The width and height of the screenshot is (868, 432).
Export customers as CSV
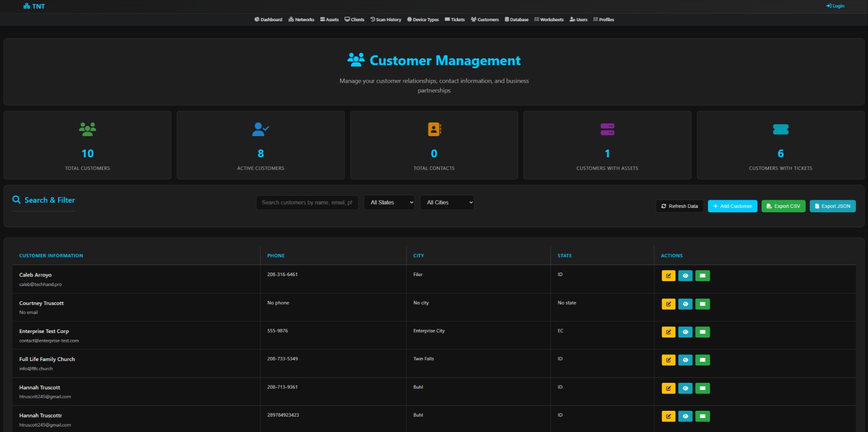coord(783,206)
